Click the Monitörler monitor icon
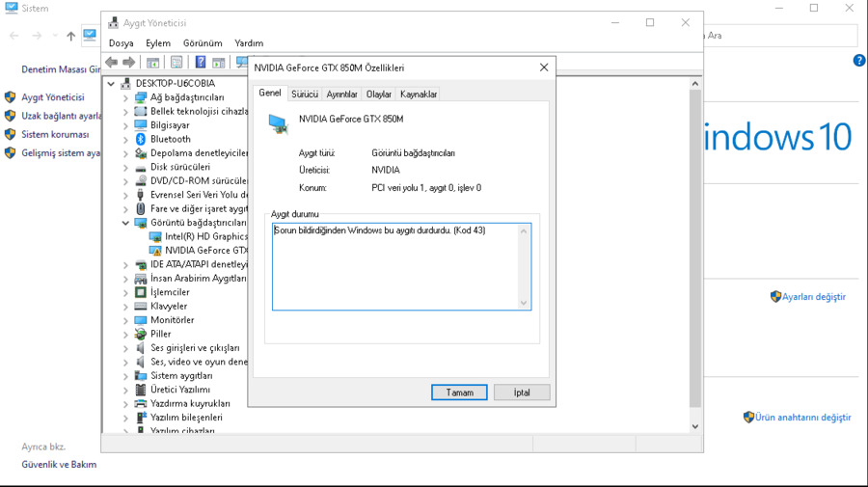This screenshot has height=487, width=868. (x=141, y=320)
